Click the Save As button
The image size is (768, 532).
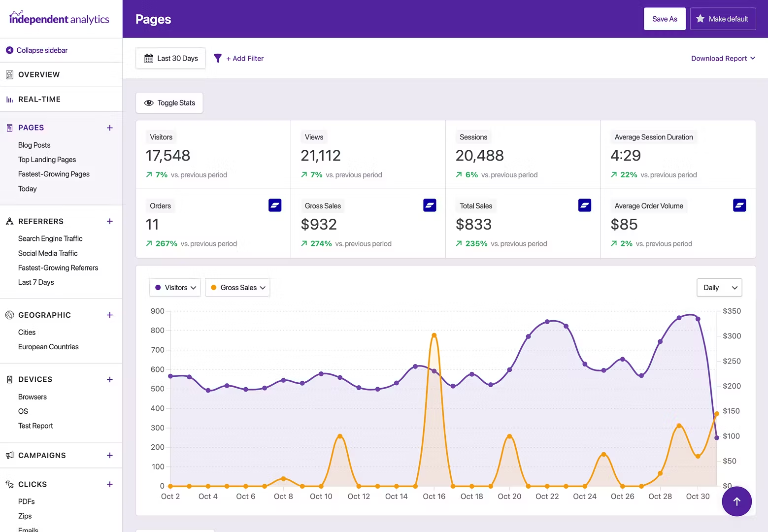point(664,19)
